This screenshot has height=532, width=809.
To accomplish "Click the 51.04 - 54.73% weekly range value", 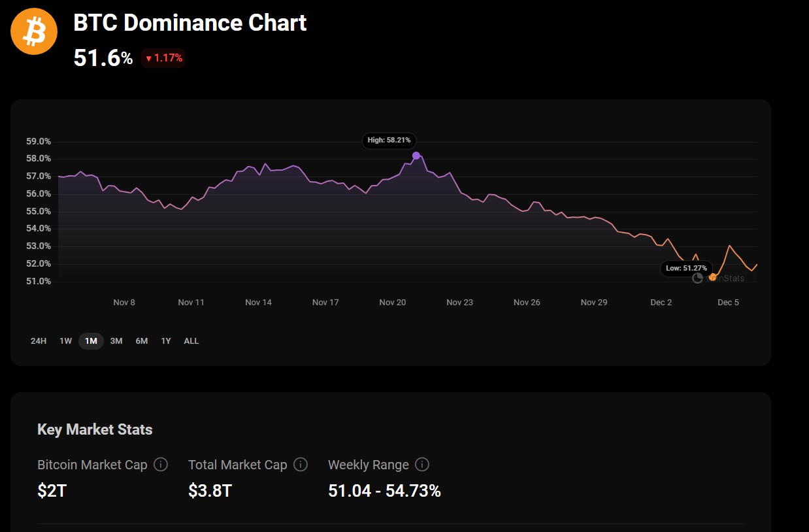I will (x=385, y=490).
